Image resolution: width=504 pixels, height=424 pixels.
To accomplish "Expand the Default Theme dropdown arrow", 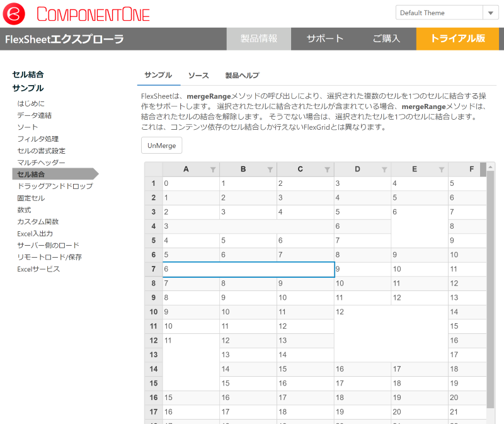I will click(491, 13).
